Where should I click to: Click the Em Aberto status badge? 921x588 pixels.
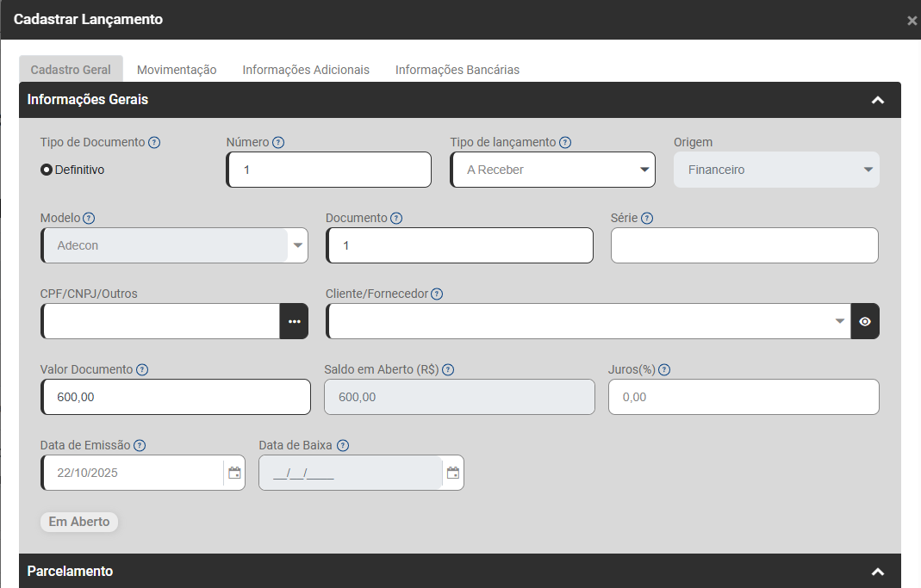coord(79,522)
